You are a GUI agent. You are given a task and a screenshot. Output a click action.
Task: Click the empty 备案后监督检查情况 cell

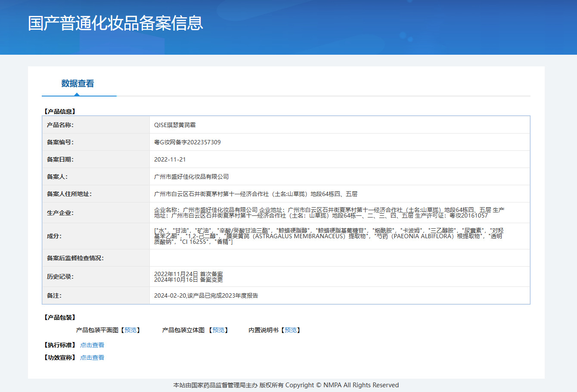pos(339,258)
